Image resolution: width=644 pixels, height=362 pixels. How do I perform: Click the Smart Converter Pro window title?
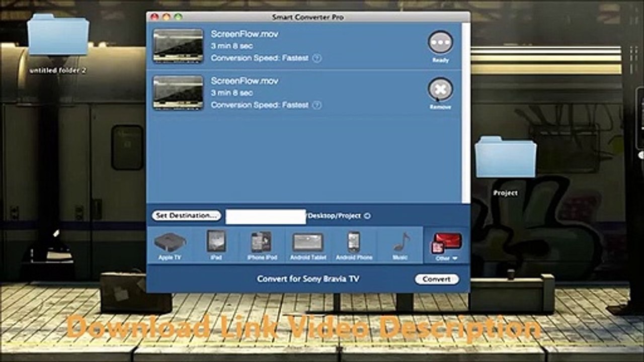pyautogui.click(x=308, y=17)
